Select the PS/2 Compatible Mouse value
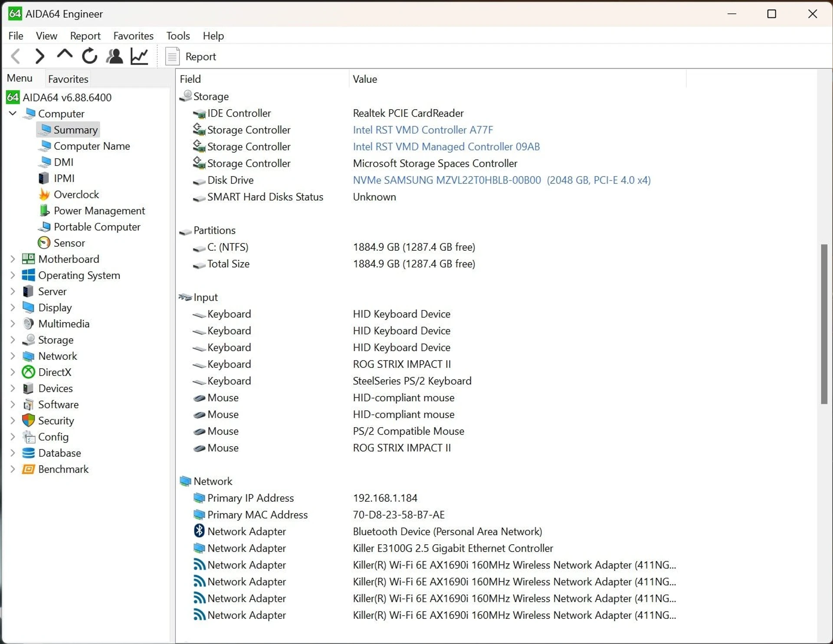Viewport: 833px width, 644px height. tap(408, 431)
